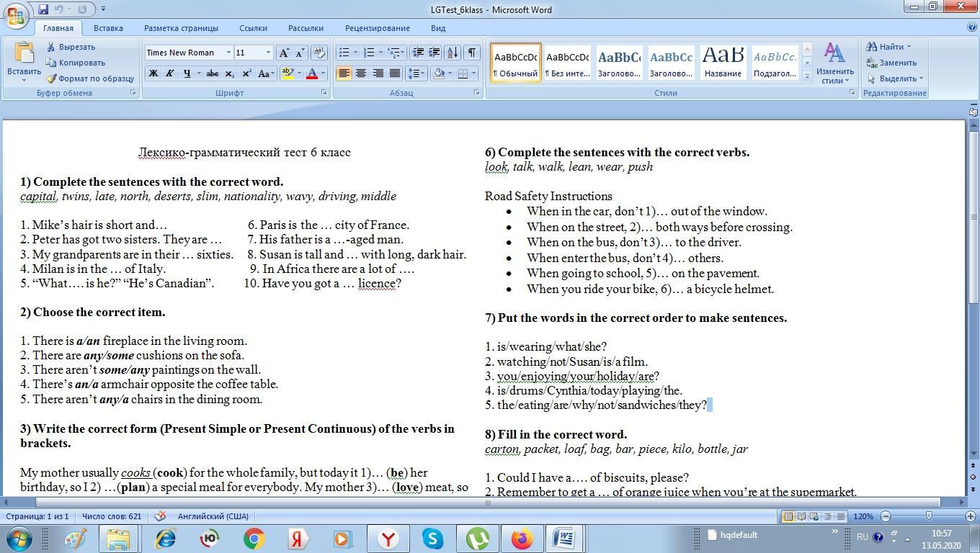Clear formatting with the eraser icon
This screenshot has height=553, width=980.
point(319,53)
